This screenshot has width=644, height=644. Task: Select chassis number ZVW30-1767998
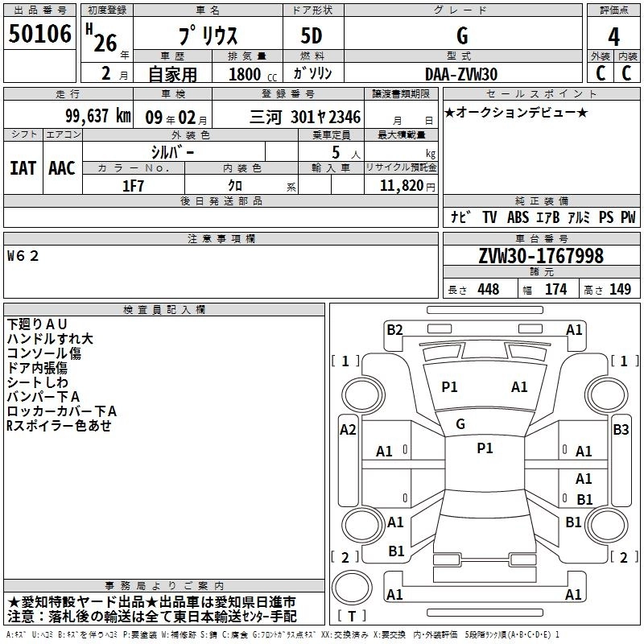point(541,256)
